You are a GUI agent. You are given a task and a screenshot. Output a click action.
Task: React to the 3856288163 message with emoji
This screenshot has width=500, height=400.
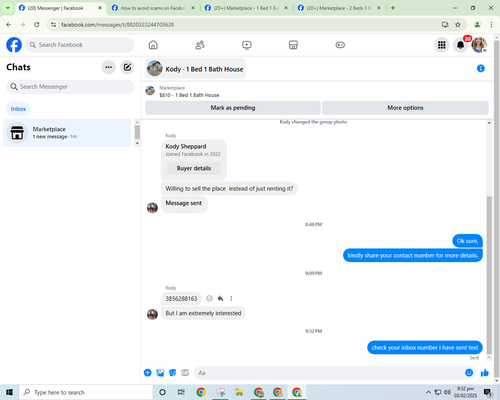209,298
